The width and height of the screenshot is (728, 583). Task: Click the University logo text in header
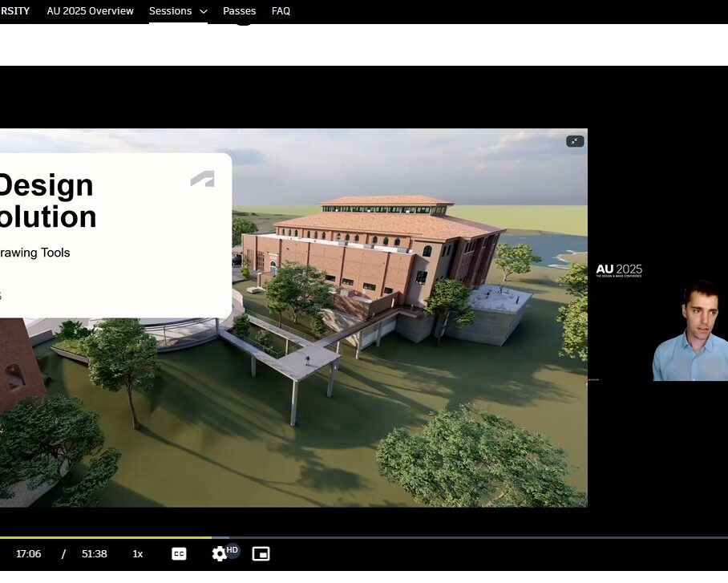coord(14,11)
